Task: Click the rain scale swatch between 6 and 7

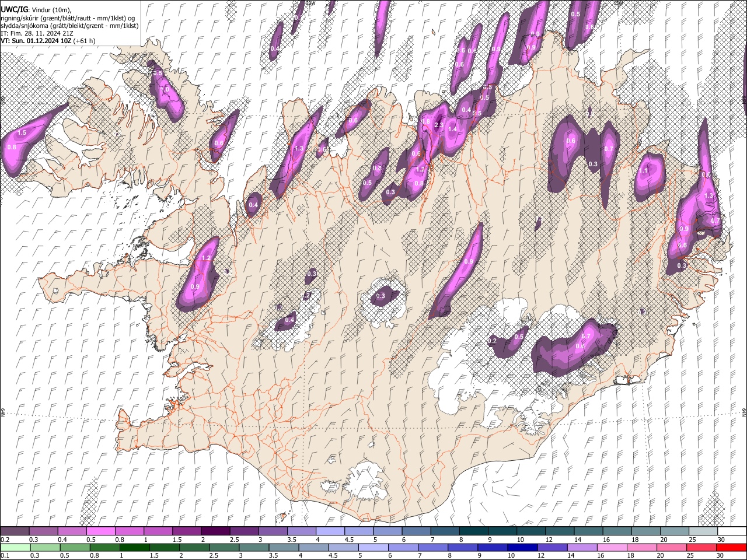Action: coord(403,547)
